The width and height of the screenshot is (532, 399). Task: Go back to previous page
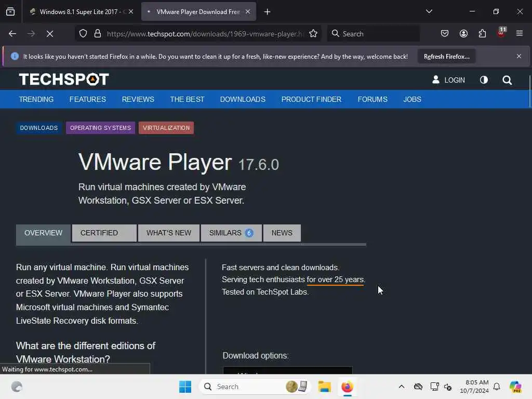(x=12, y=34)
